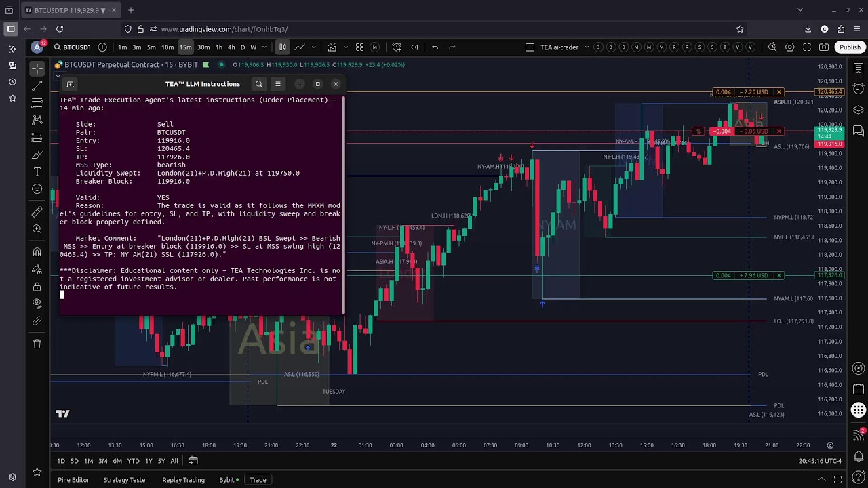Image resolution: width=868 pixels, height=488 pixels.
Task: Open the chats panel in right sidebar
Action: click(859, 130)
